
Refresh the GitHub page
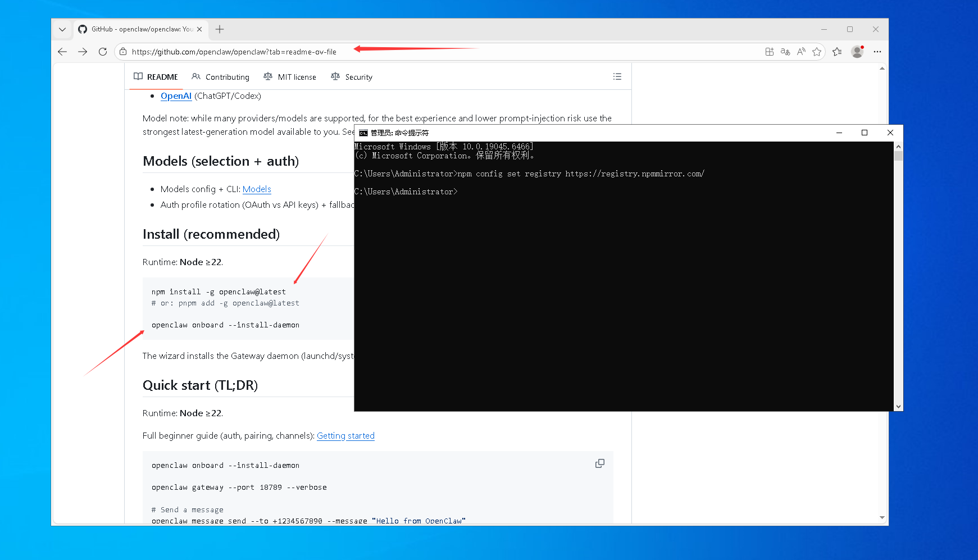click(102, 52)
